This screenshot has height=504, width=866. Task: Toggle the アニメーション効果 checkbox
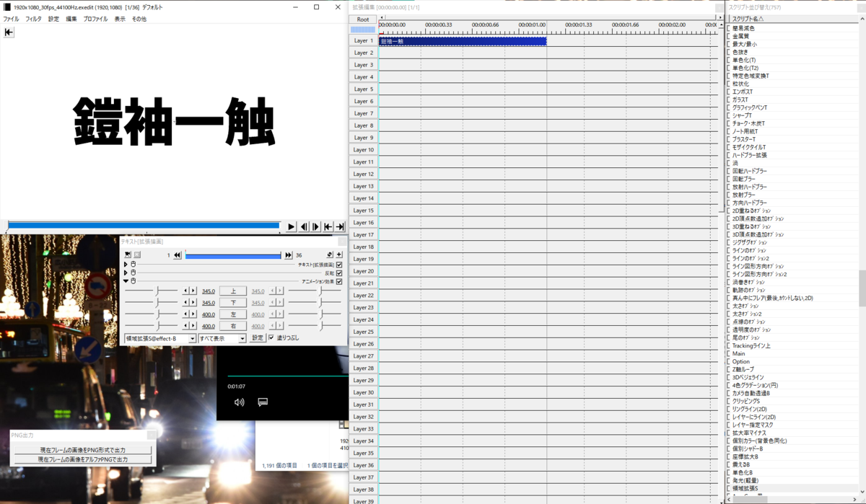pyautogui.click(x=339, y=281)
